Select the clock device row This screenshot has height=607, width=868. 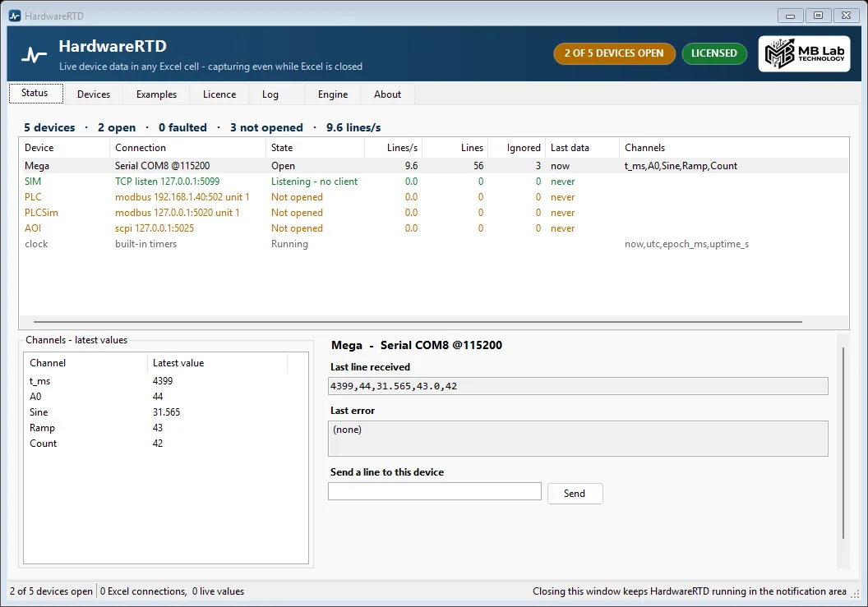433,243
